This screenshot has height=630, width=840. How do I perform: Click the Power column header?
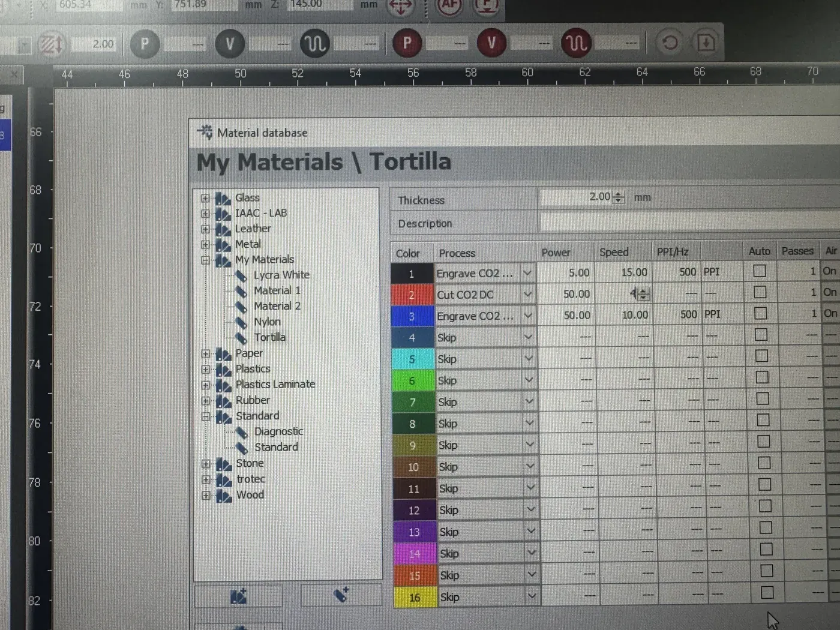(x=556, y=253)
